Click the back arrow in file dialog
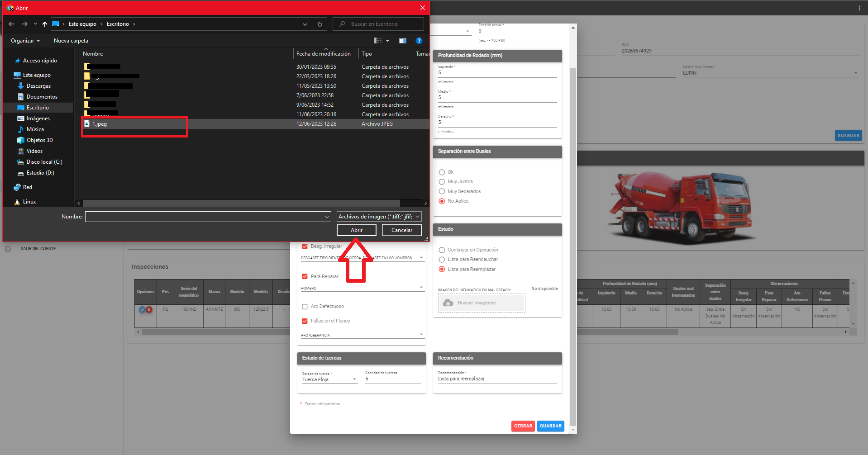Image resolution: width=868 pixels, height=455 pixels. tap(11, 24)
